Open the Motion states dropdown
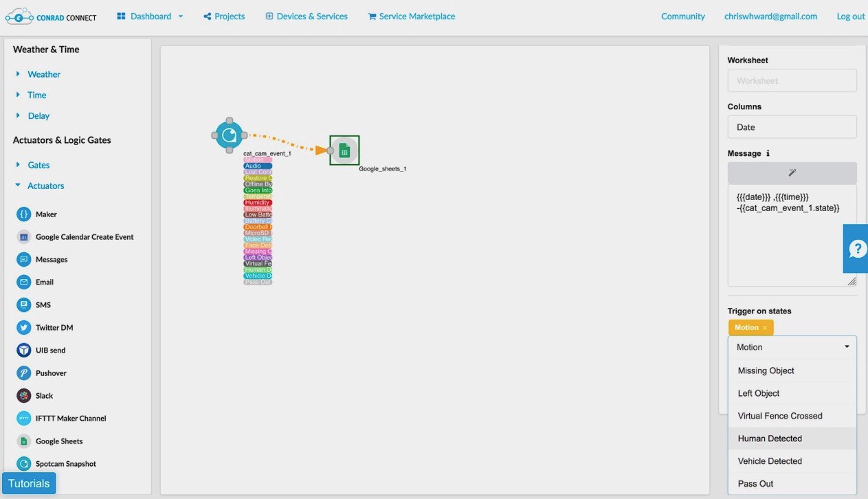This screenshot has height=499, width=868. click(792, 347)
